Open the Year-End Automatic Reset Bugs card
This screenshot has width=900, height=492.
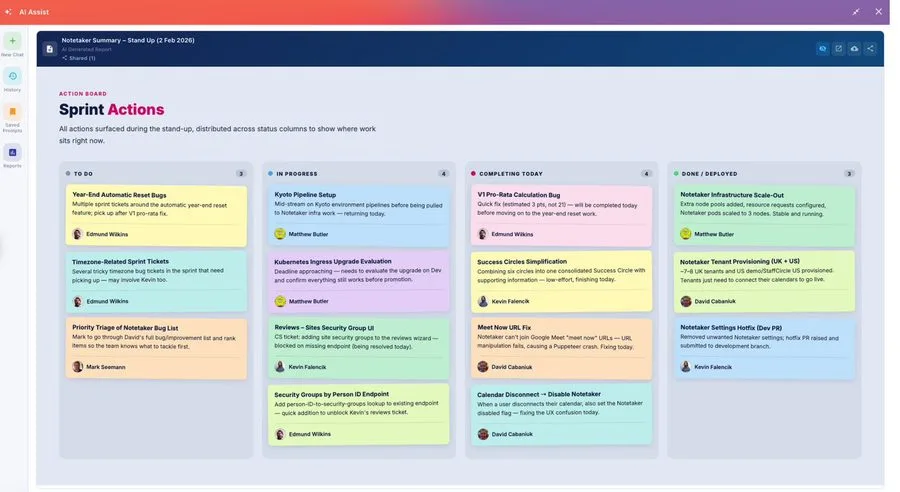click(156, 215)
